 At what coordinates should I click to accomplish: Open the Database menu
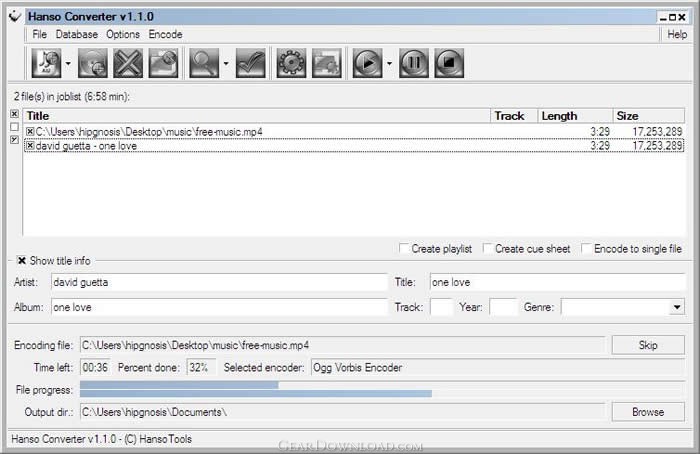pyautogui.click(x=77, y=34)
